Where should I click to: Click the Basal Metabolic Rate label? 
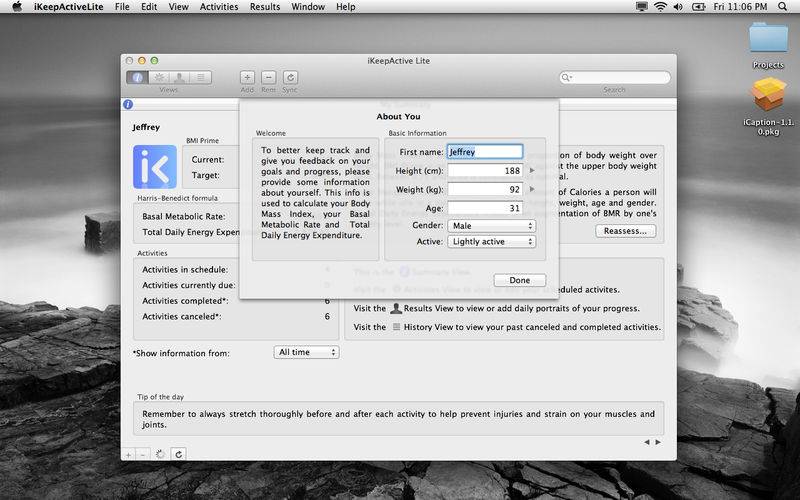[x=183, y=216]
